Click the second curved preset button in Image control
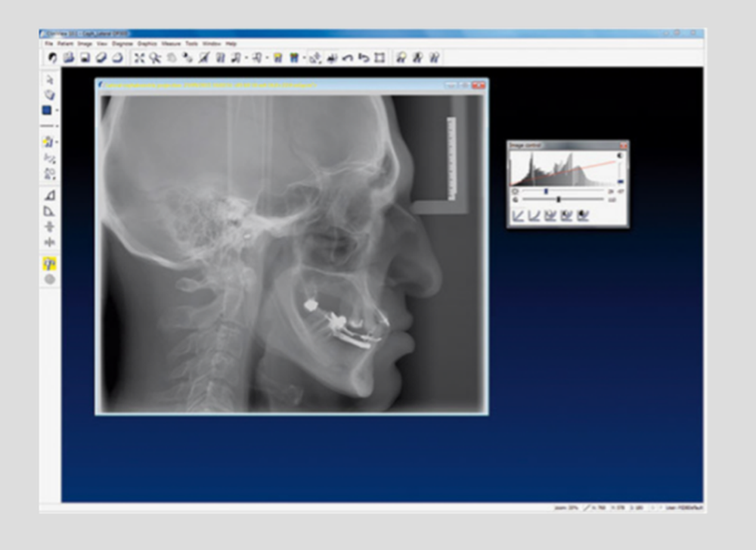This screenshot has width=756, height=550. click(x=534, y=216)
